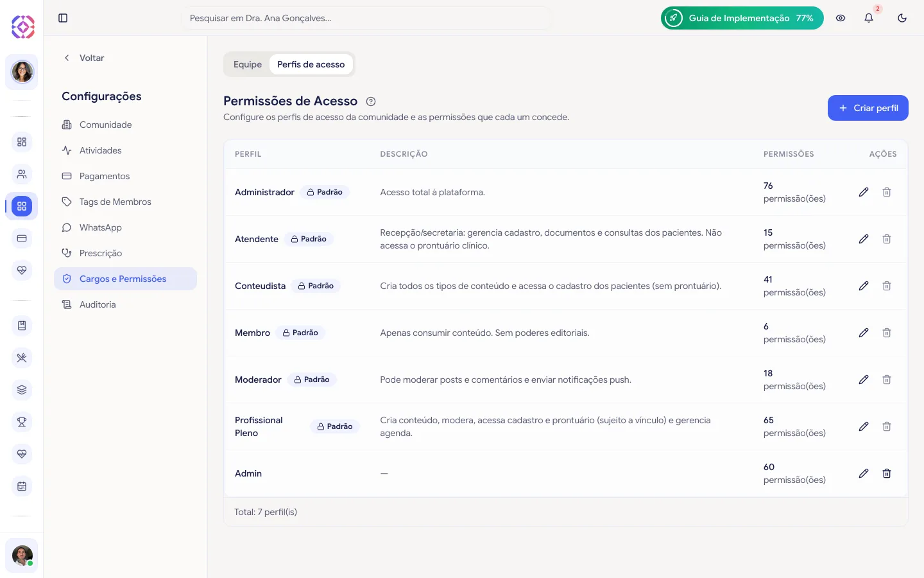
Task: Open Comunidade settings
Action: click(x=125, y=125)
